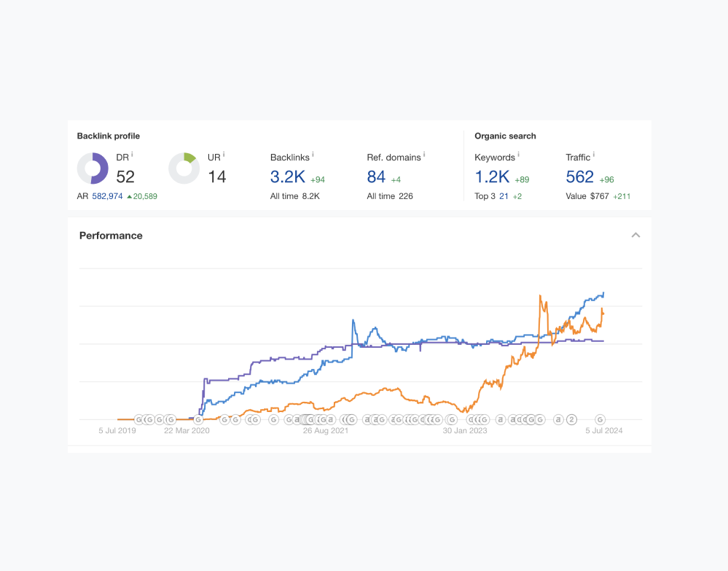Open the 84 referring domains count

[376, 176]
